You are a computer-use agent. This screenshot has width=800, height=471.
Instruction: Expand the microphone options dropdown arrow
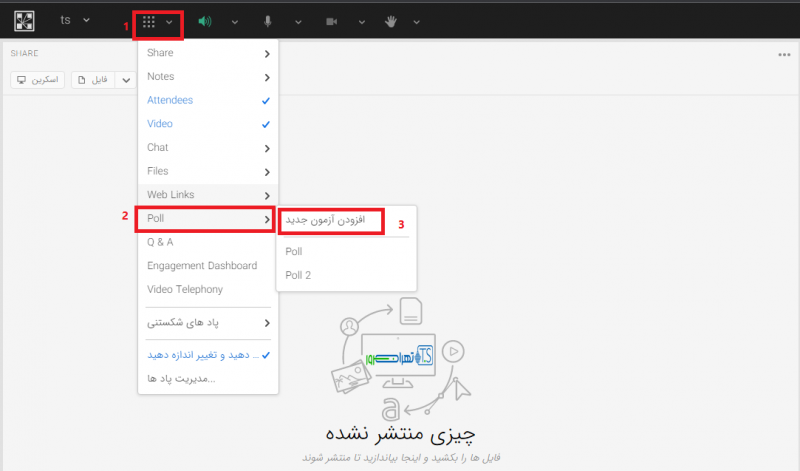298,22
